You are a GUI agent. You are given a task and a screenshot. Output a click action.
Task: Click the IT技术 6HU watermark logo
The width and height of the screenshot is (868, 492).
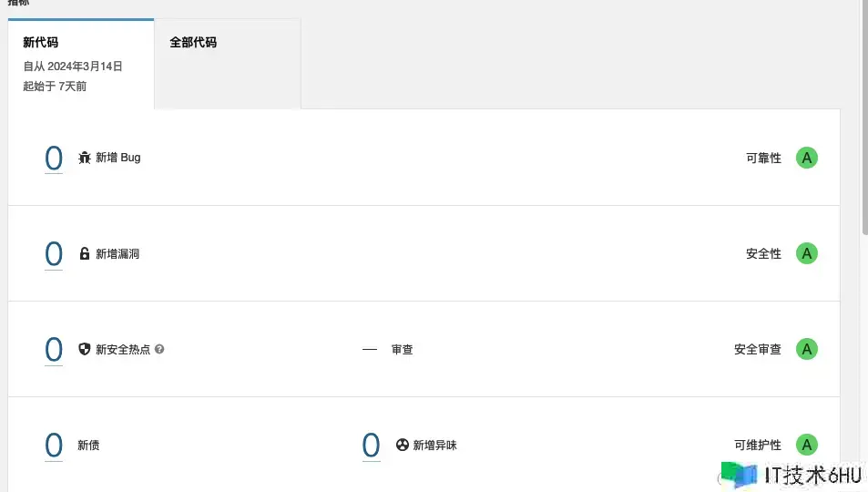[792, 476]
